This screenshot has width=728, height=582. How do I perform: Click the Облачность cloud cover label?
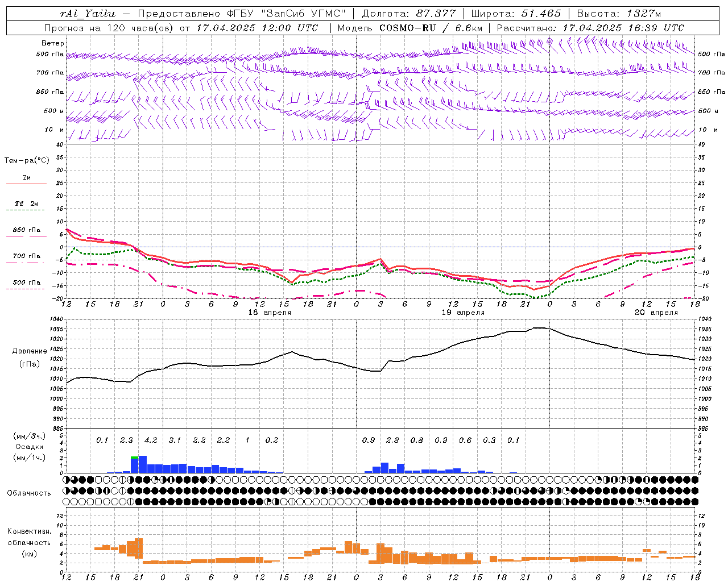point(29,493)
